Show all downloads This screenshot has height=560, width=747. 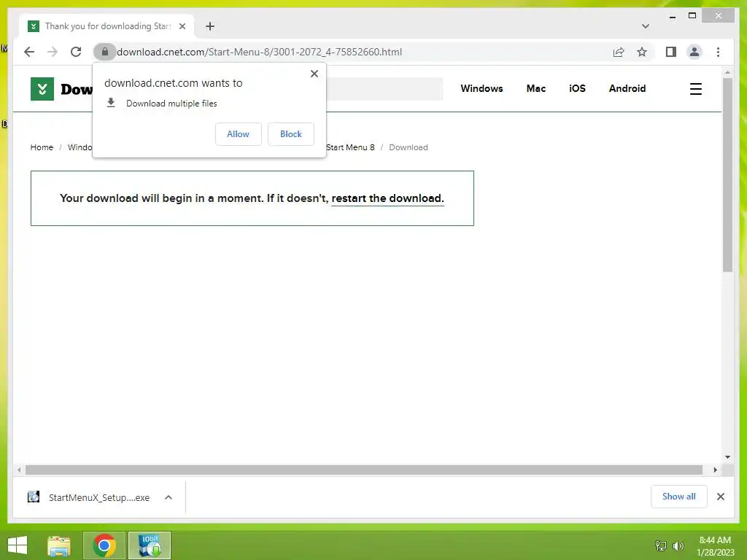pyautogui.click(x=678, y=496)
